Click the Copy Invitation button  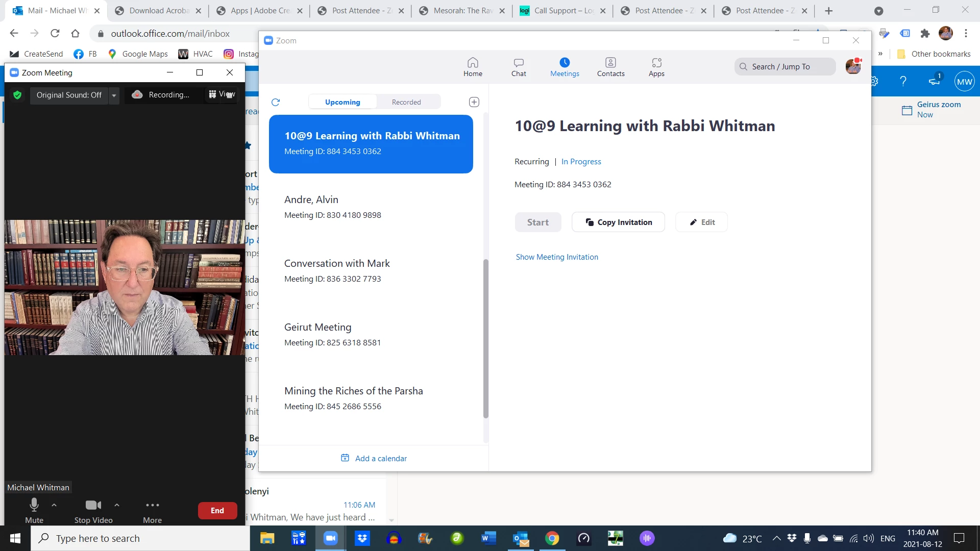(618, 222)
